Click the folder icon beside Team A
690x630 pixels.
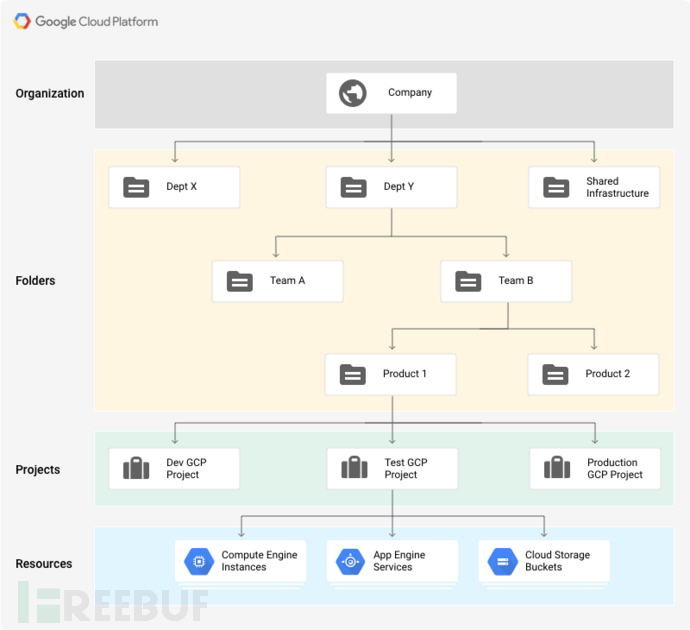click(239, 282)
